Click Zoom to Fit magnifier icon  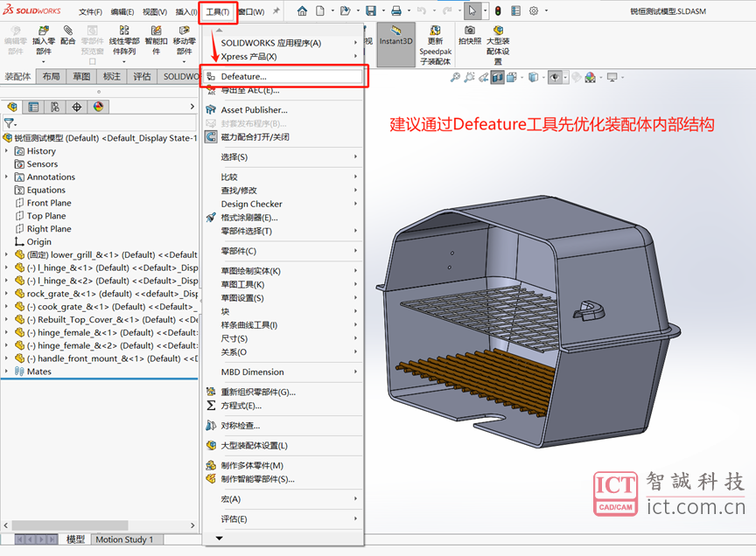point(455,77)
